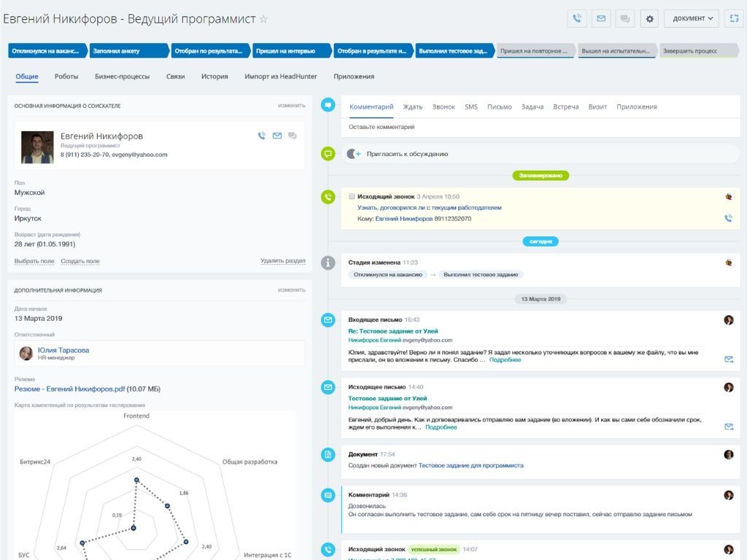Viewport: 747px width, 560px height.
Task: Select Встреча tab in timeline editor
Action: pyautogui.click(x=565, y=106)
